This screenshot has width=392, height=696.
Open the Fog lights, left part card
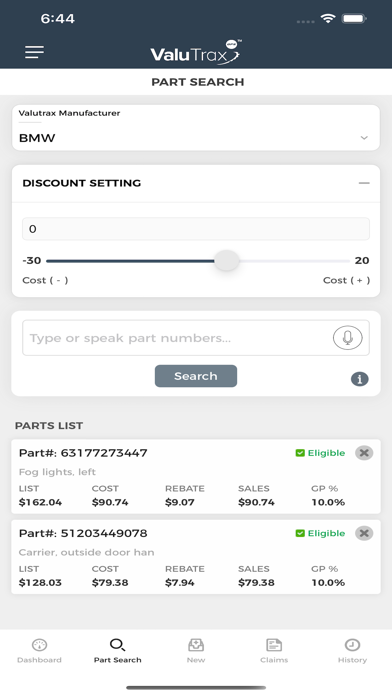(x=196, y=476)
